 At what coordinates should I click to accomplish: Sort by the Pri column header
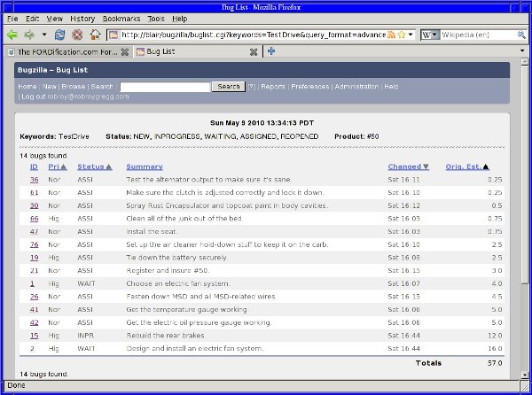pos(58,167)
